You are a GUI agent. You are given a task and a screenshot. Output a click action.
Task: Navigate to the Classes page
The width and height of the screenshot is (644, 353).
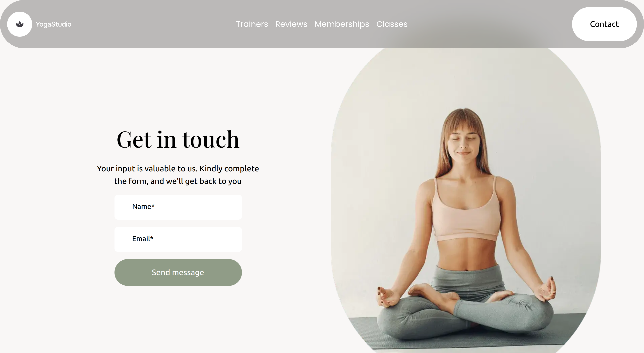[x=392, y=24]
